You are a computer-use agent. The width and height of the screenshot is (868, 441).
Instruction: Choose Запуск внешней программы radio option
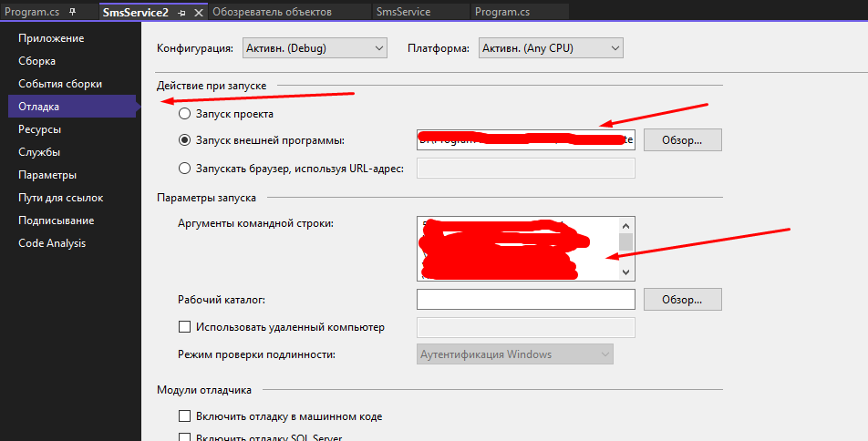pyautogui.click(x=184, y=140)
